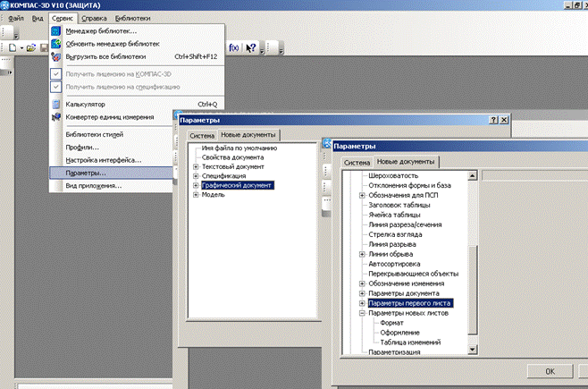Image resolution: width=588 pixels, height=389 pixels.
Task: Open the Библиотеки menu
Action: 133,18
